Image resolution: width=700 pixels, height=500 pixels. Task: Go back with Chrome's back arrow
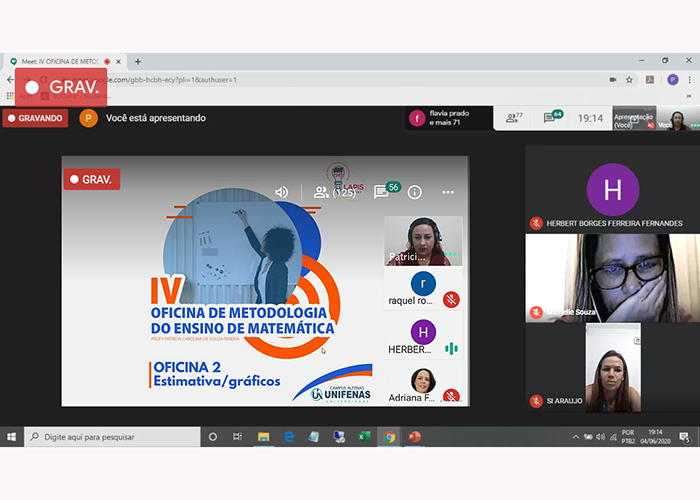10,80
